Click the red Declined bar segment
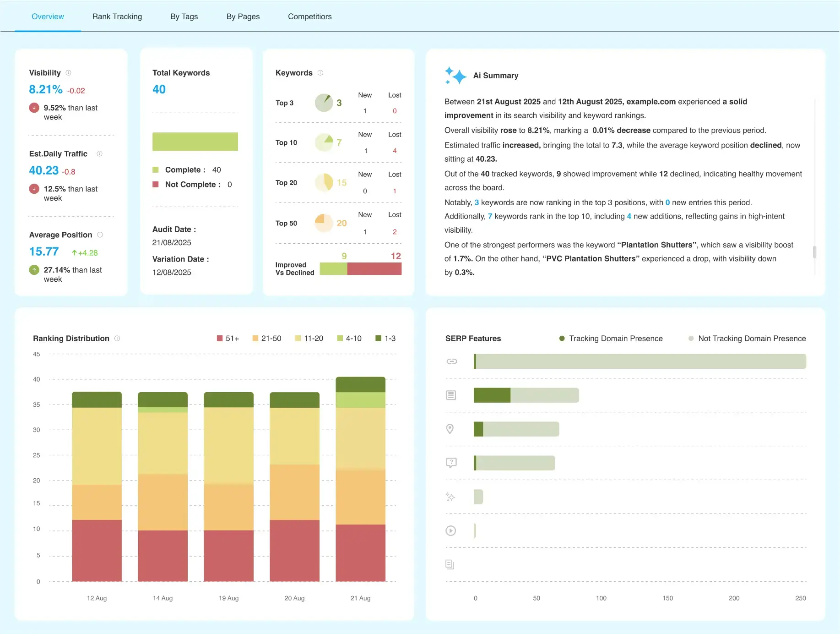840x634 pixels. 374,269
